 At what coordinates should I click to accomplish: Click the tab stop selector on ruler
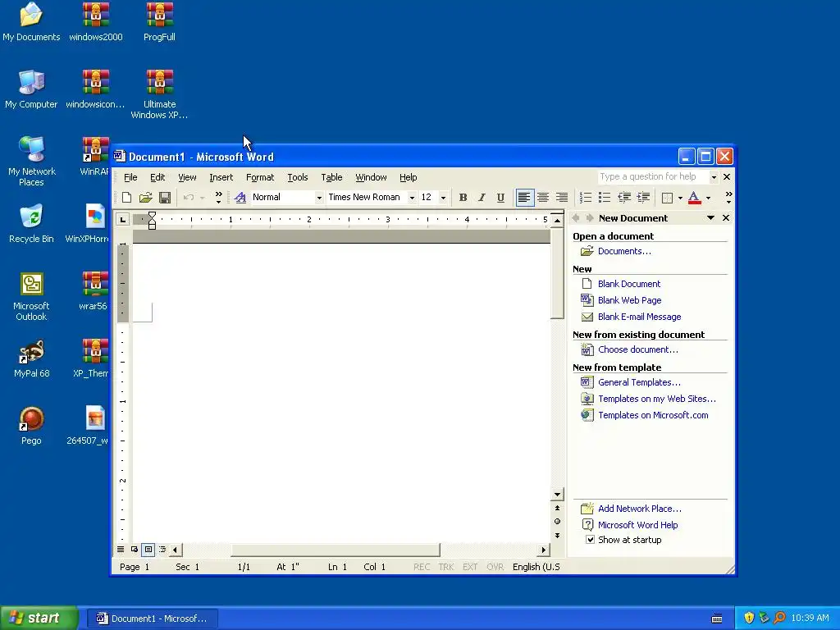click(123, 219)
